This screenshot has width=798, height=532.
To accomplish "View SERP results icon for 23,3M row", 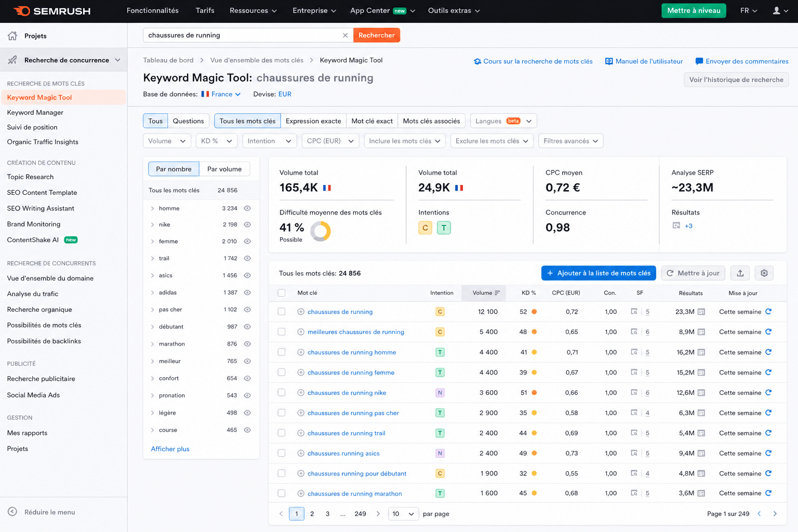I will pos(701,312).
